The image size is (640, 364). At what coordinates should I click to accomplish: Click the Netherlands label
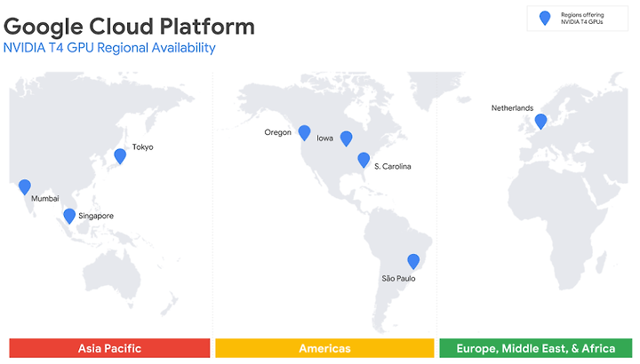(512, 108)
